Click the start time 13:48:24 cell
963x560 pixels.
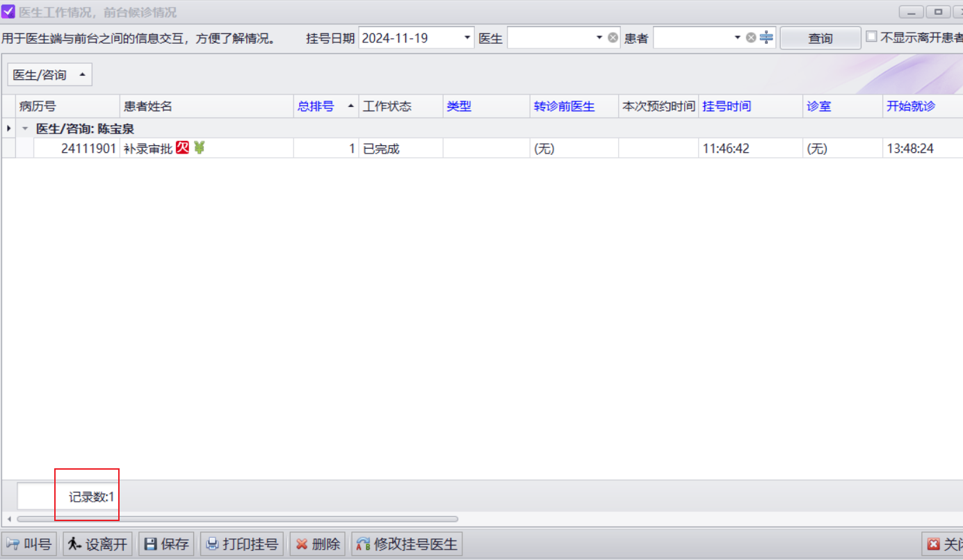coord(923,148)
